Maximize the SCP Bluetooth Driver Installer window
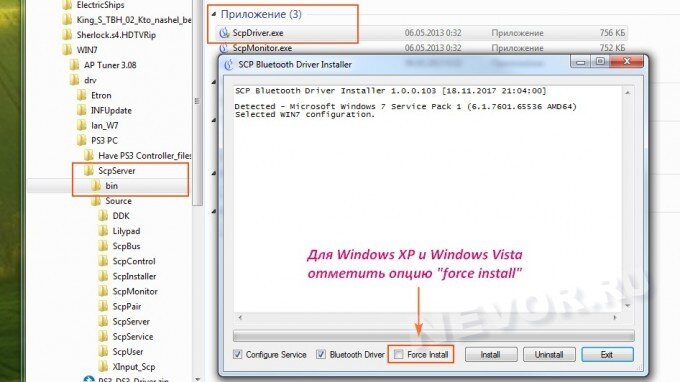Viewport: 680px width, 382px height. tap(600, 62)
